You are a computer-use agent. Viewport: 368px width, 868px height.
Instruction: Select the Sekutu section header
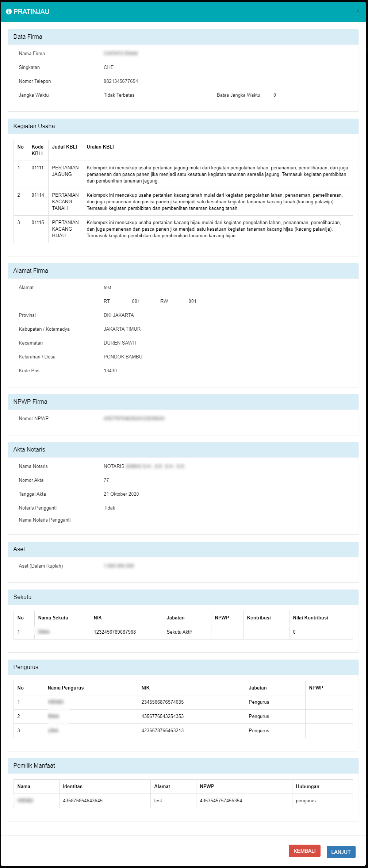coord(22,597)
